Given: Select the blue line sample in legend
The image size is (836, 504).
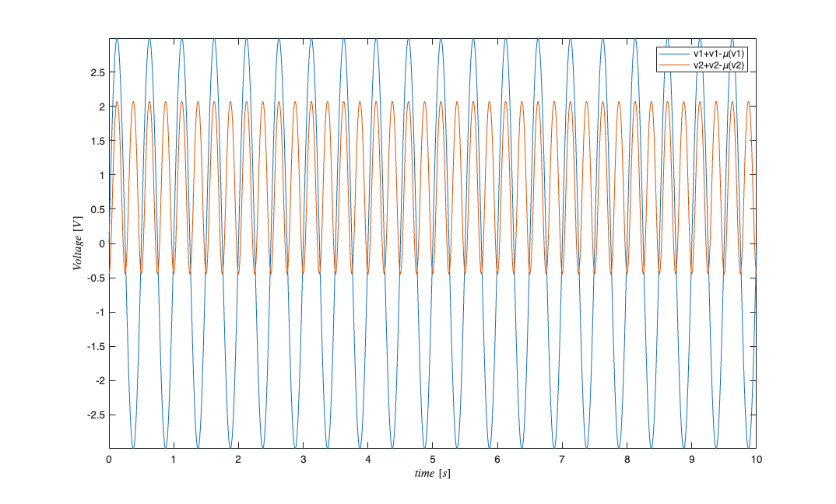Looking at the screenshot, I should point(673,54).
